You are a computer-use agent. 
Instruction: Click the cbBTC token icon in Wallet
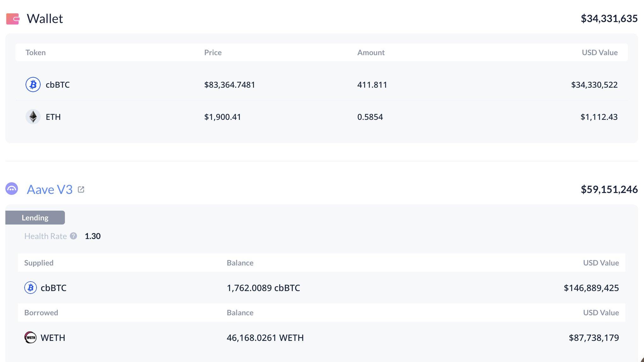(33, 85)
